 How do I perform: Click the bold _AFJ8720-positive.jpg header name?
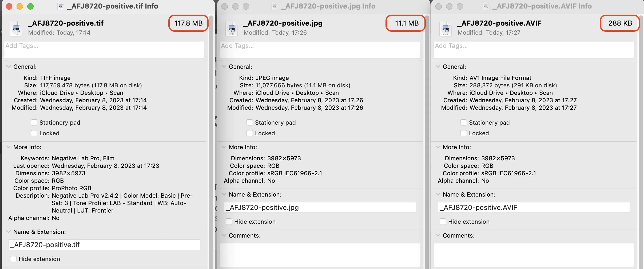tap(283, 23)
